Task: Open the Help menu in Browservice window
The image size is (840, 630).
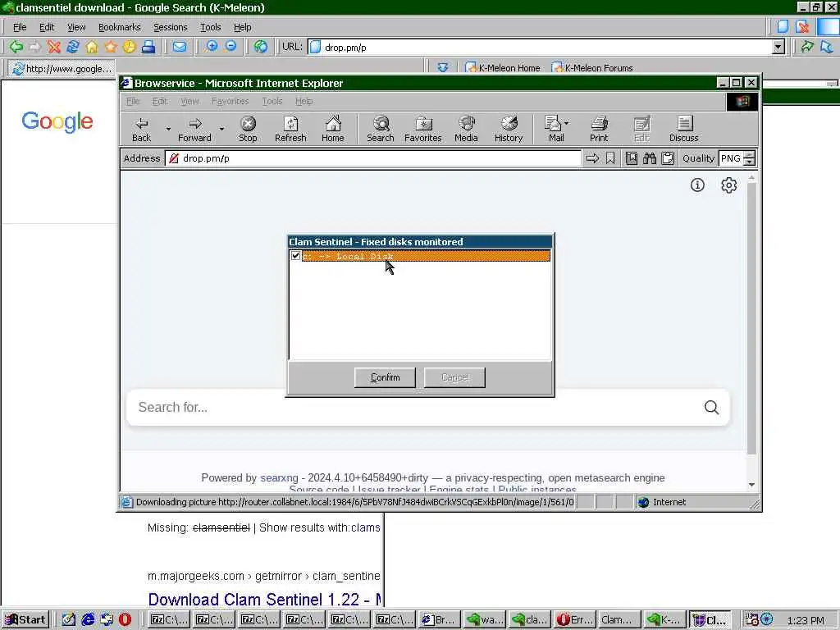Action: 304,101
